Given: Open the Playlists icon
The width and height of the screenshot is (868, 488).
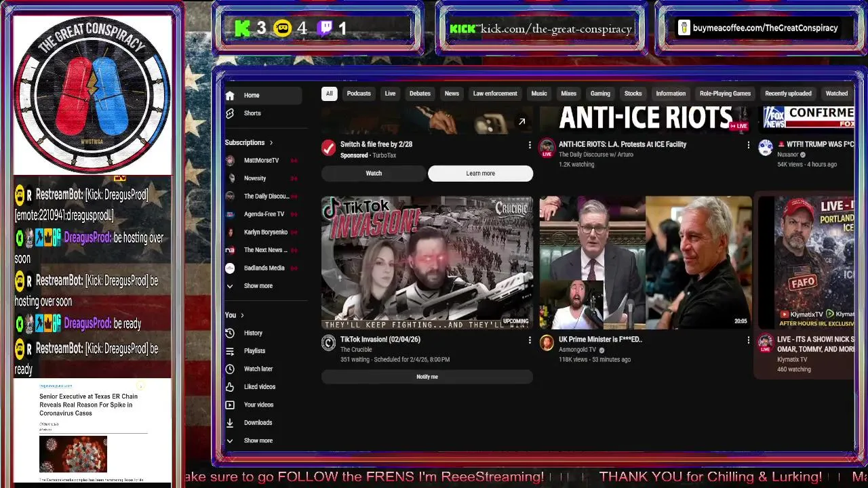Looking at the screenshot, I should 230,351.
